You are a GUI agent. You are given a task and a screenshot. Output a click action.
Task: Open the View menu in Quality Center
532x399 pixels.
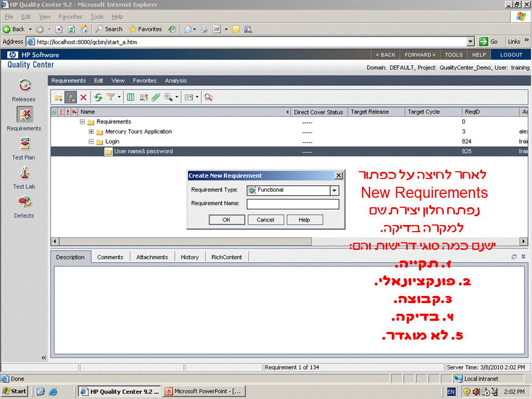[118, 81]
